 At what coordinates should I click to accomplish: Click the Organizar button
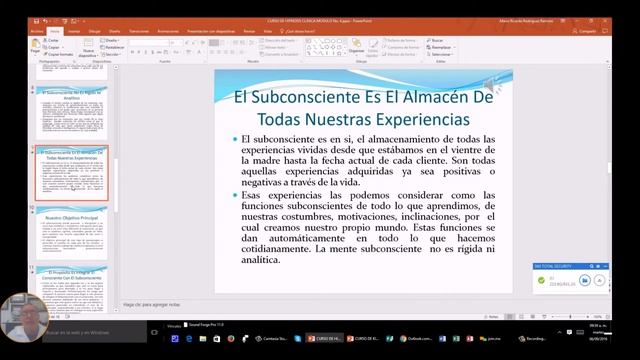[356, 46]
